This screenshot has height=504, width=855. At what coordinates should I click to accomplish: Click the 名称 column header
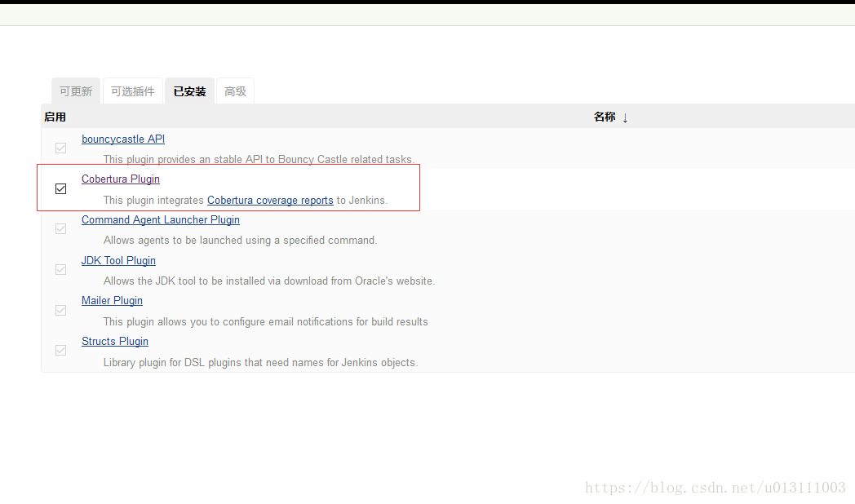(x=605, y=117)
